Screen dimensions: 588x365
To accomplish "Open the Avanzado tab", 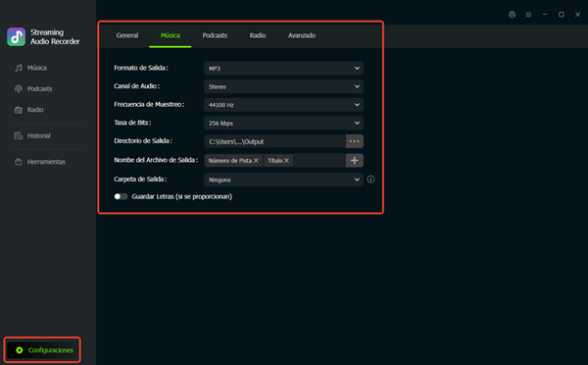I will pos(302,35).
